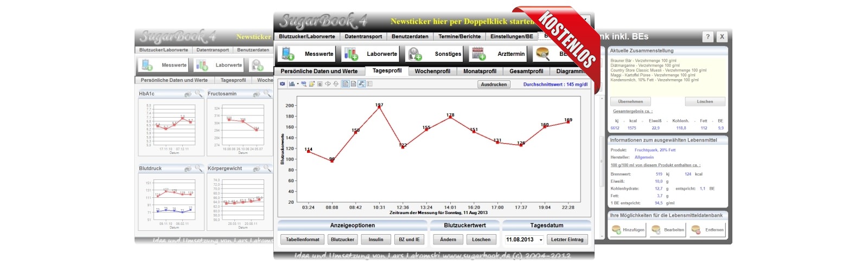Click Durchschnittswert 145 mg/dl text
Image resolution: width=868 pixels, height=271 pixels.
(556, 85)
